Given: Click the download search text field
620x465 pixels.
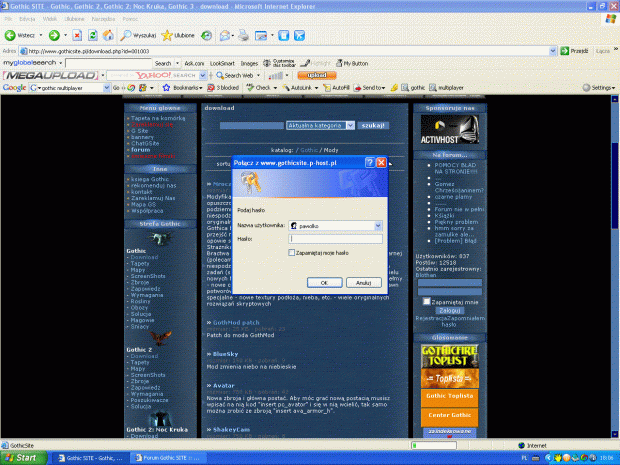Looking at the screenshot, I should point(251,125).
